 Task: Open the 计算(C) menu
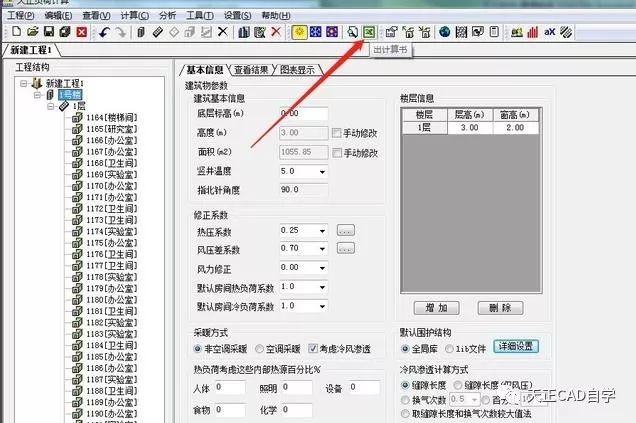135,15
